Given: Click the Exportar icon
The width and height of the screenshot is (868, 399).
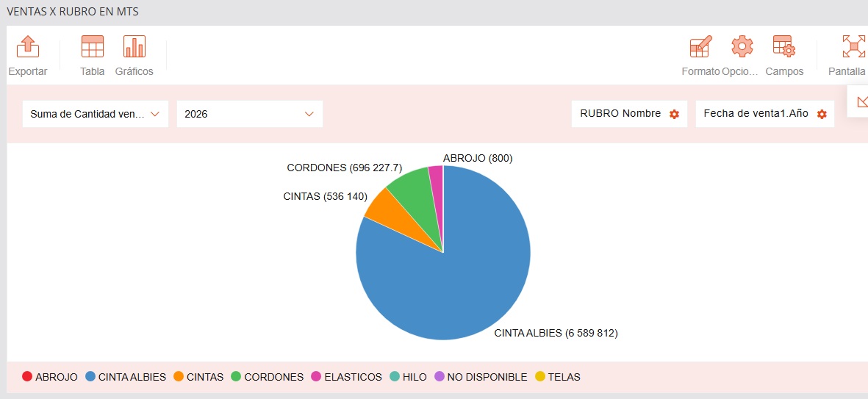Looking at the screenshot, I should pyautogui.click(x=27, y=47).
